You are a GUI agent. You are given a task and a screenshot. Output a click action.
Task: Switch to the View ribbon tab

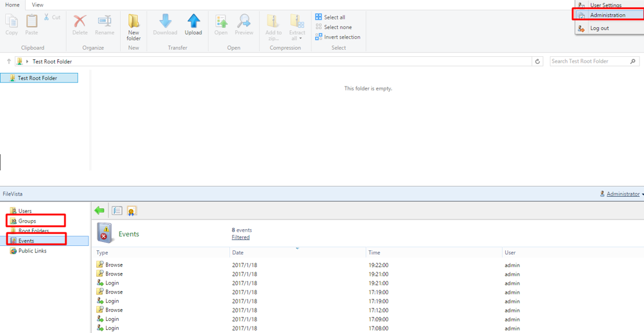(x=37, y=5)
